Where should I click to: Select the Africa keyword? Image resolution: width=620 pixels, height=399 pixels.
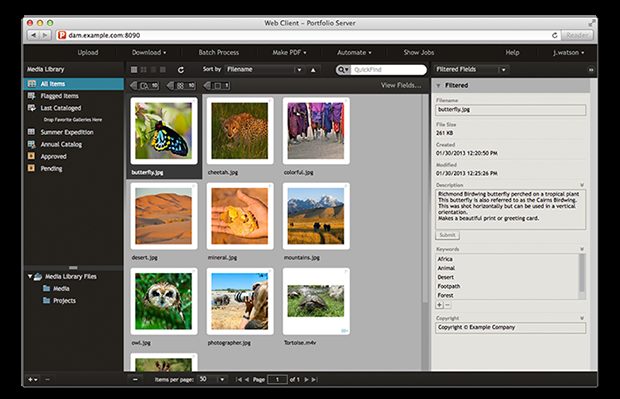445,259
